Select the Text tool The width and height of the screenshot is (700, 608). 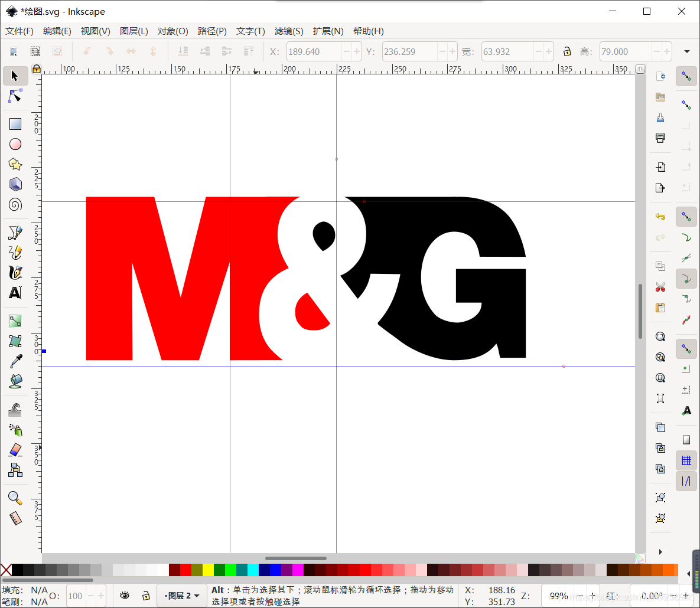coord(15,293)
